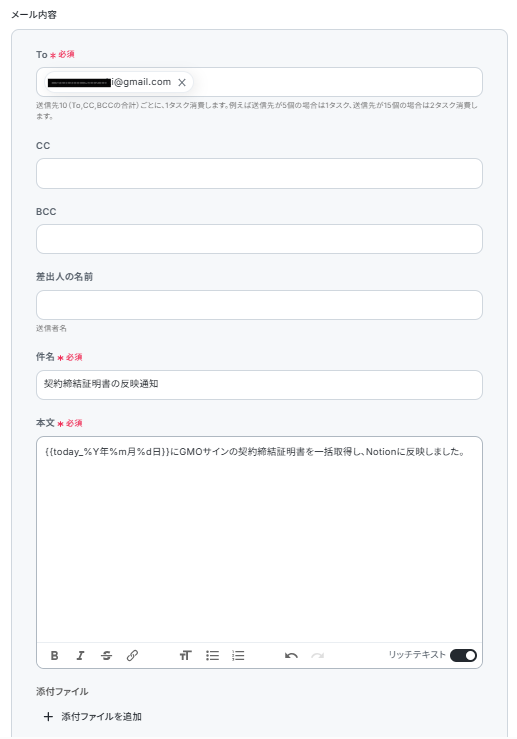Click the メール内容 section heading
517x739 pixels.
pos(34,15)
